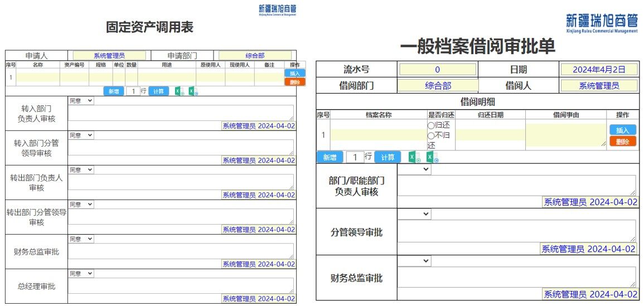Click 财务总监审批 comment box in archive form
644x306 pixels.
click(x=516, y=277)
